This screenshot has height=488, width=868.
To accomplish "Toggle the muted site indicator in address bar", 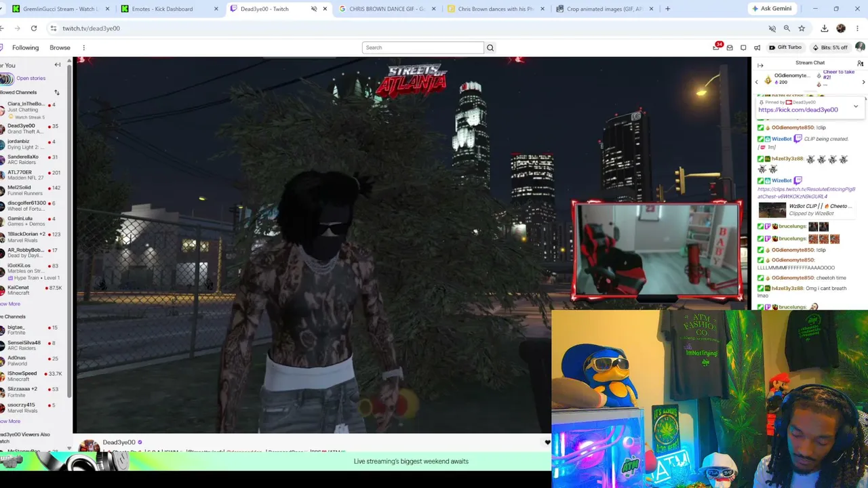I will [772, 28].
